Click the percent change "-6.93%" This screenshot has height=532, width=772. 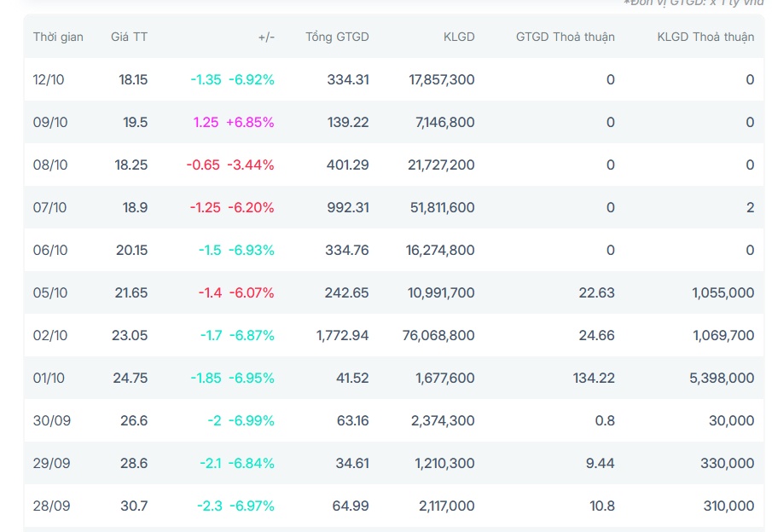pyautogui.click(x=252, y=250)
